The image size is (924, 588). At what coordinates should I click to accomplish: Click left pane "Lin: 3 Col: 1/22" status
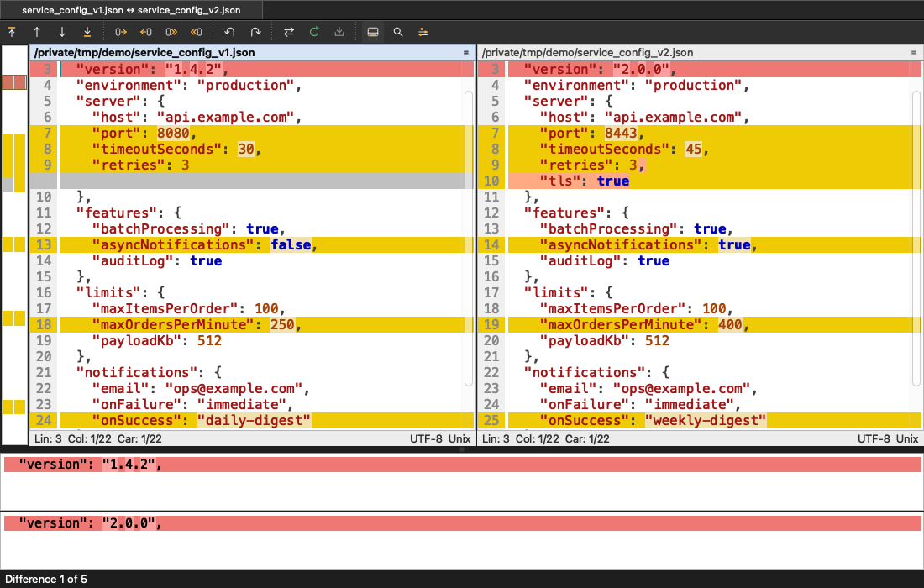73,439
